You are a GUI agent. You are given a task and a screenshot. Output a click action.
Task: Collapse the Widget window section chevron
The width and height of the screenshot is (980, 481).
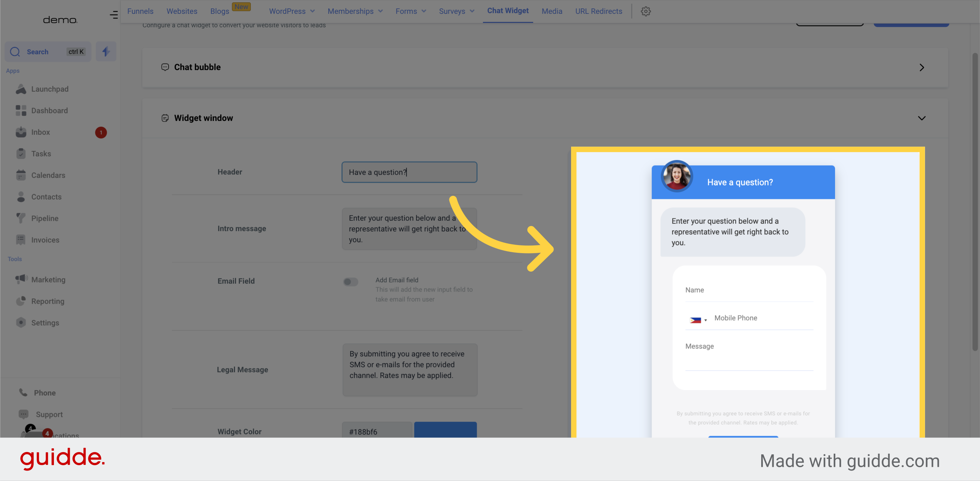(922, 118)
